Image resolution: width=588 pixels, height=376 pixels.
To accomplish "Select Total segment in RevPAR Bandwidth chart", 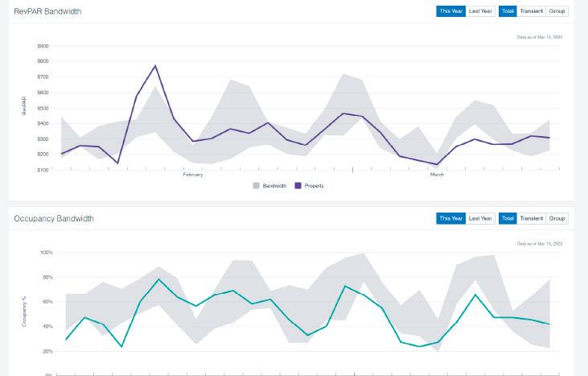I will [508, 11].
